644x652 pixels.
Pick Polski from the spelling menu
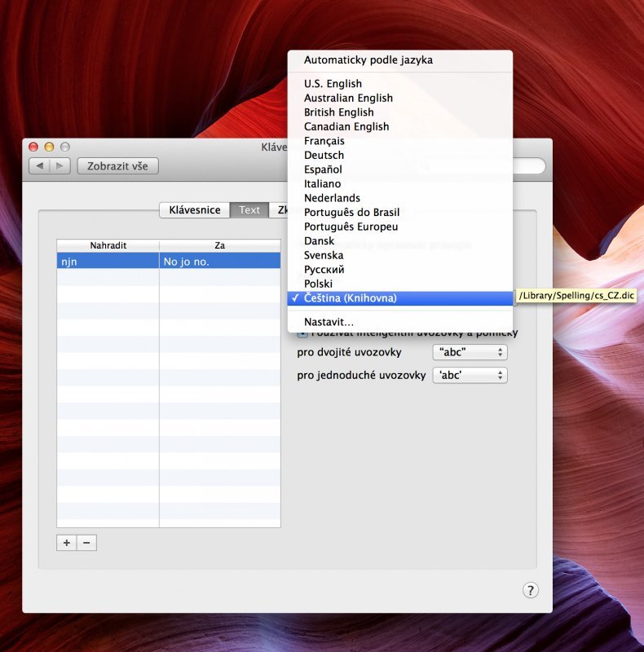pyautogui.click(x=319, y=284)
